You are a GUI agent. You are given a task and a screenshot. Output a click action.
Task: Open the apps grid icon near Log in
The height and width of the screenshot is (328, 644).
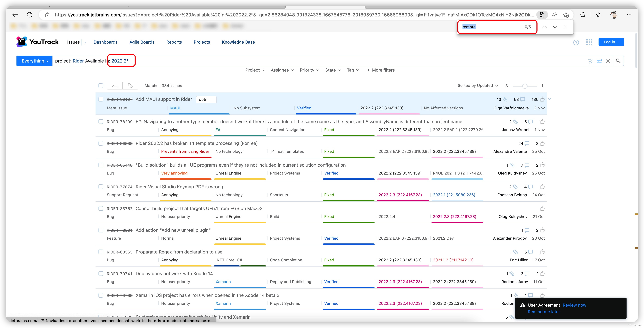589,42
